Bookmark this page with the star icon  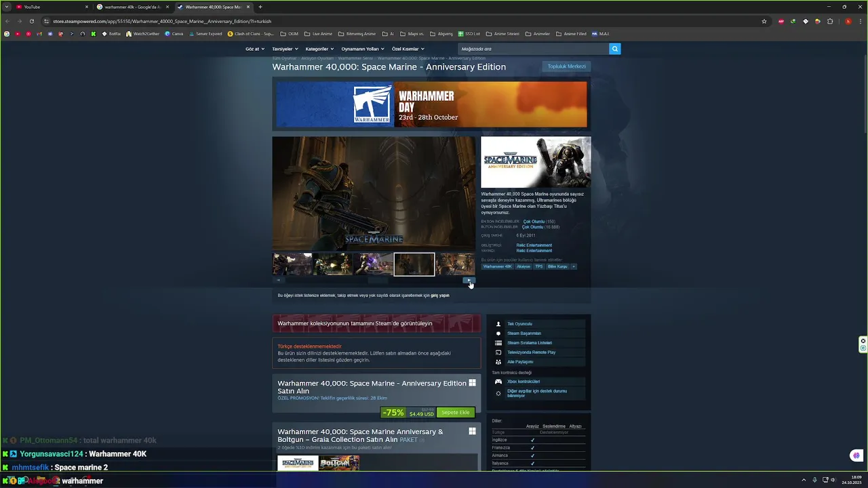click(x=764, y=21)
